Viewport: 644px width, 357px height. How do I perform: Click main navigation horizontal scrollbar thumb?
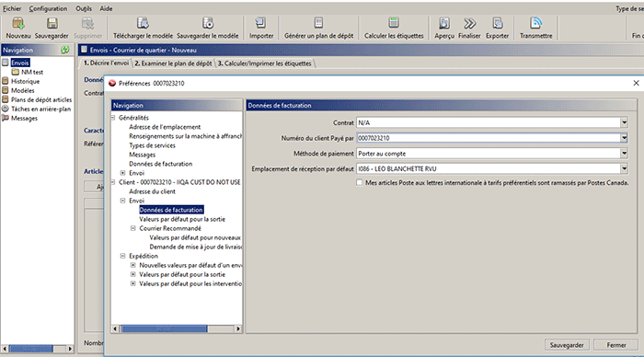31,349
